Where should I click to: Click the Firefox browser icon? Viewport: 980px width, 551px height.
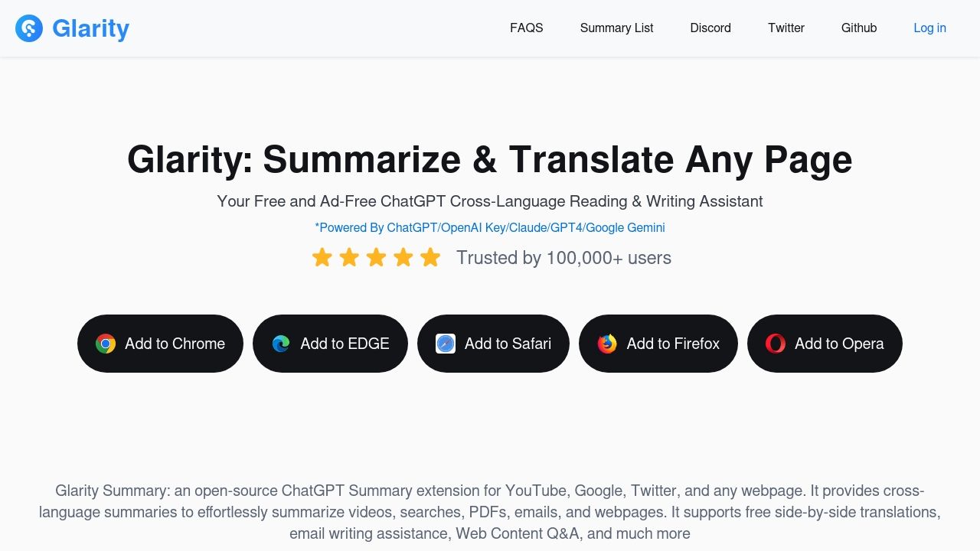(x=607, y=344)
